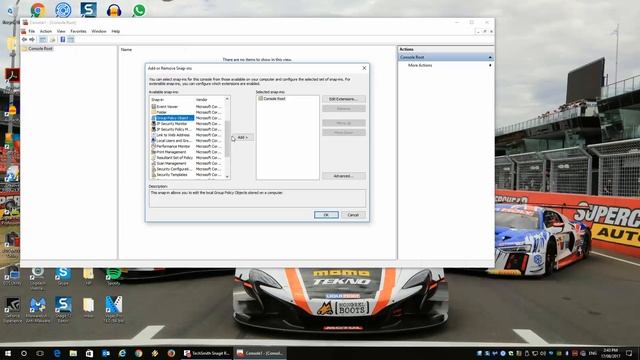Open the Favorites menu
This screenshot has width=640, height=360.
click(x=78, y=31)
